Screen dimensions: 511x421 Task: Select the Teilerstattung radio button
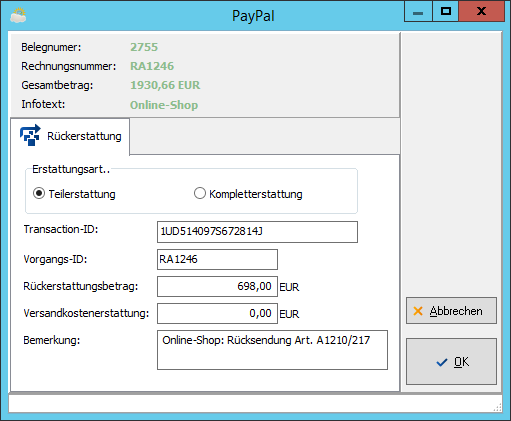point(39,194)
